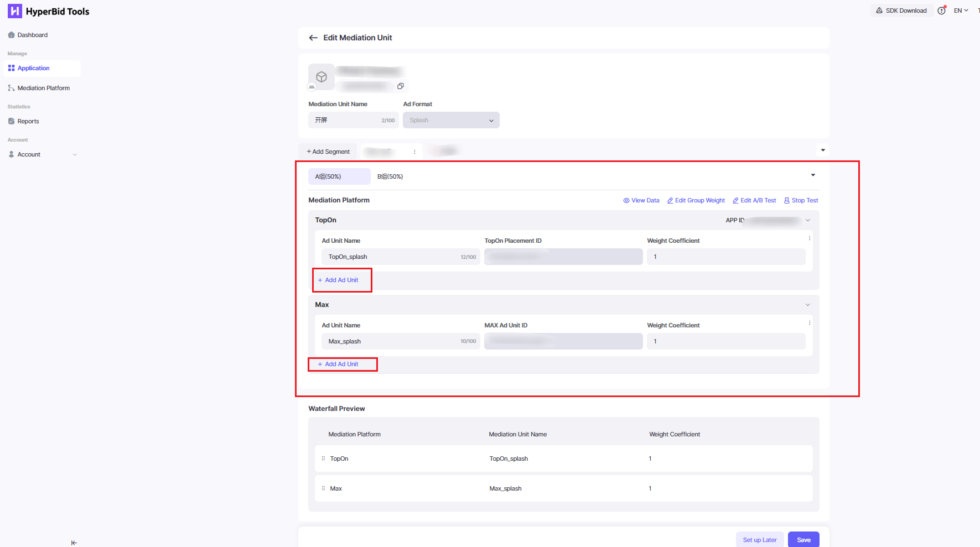Viewport: 980px width, 547px height.
Task: Click the drag handle beside TopOn in Waterfall Preview
Action: pyautogui.click(x=324, y=459)
